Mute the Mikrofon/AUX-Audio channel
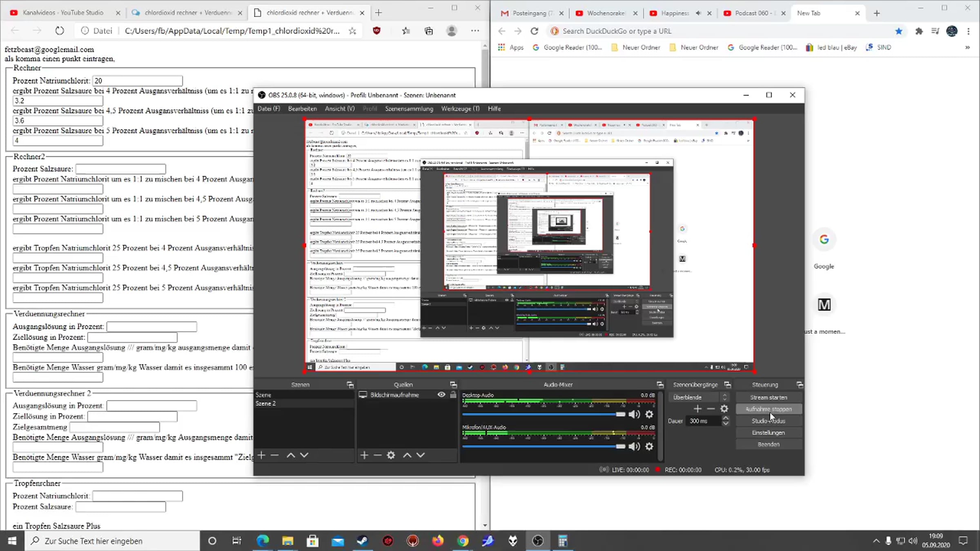The image size is (980, 551). click(634, 447)
